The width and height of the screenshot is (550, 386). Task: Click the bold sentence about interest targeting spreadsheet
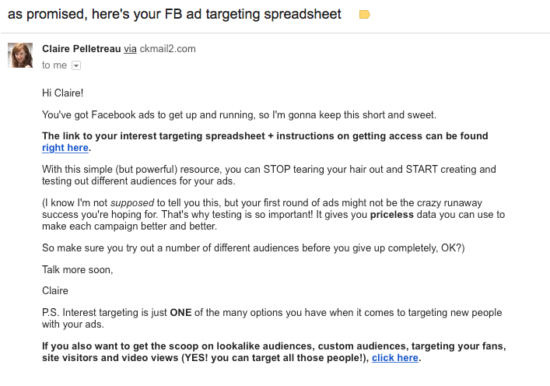265,142
